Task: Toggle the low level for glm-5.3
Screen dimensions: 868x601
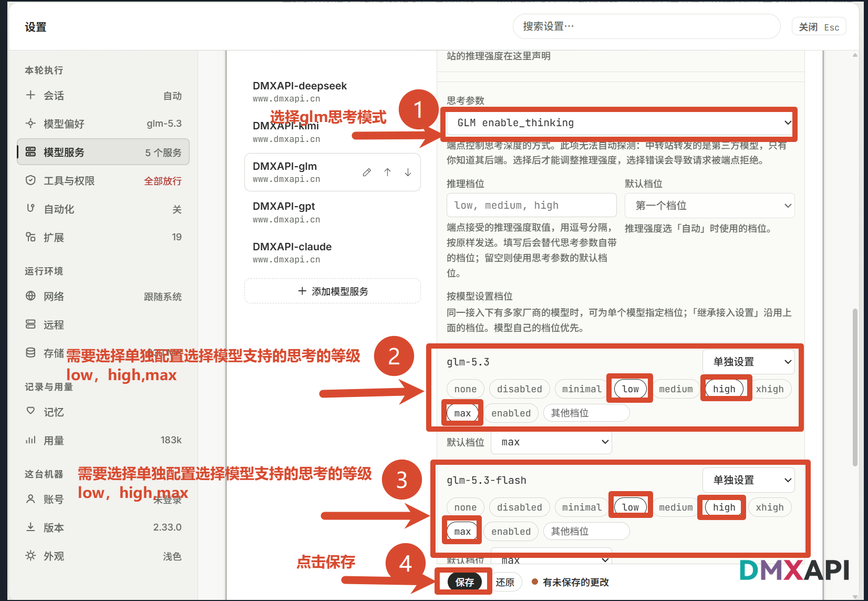Action: pyautogui.click(x=630, y=389)
